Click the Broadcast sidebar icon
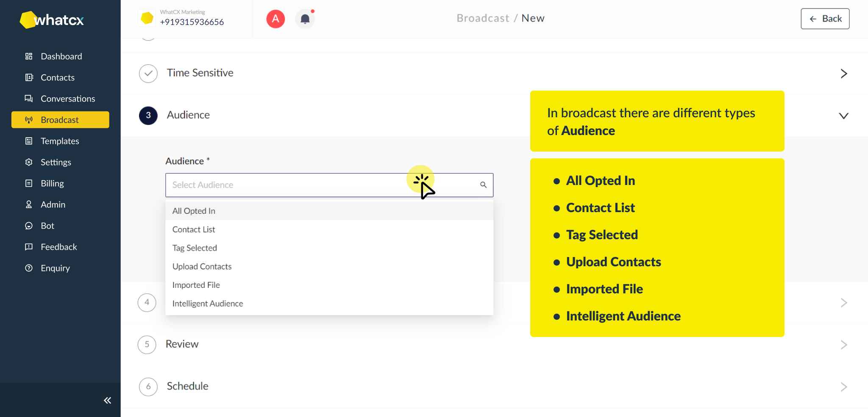Screen dimensions: 868x417 [x=29, y=119]
